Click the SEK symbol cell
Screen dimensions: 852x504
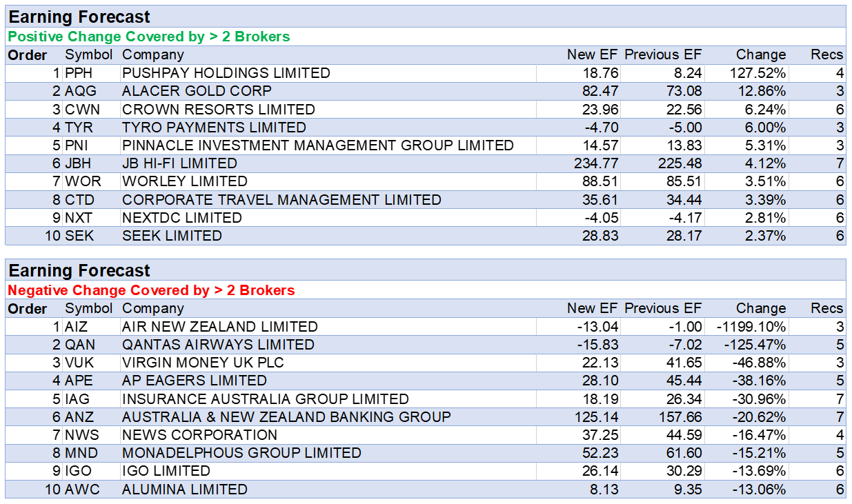79,236
